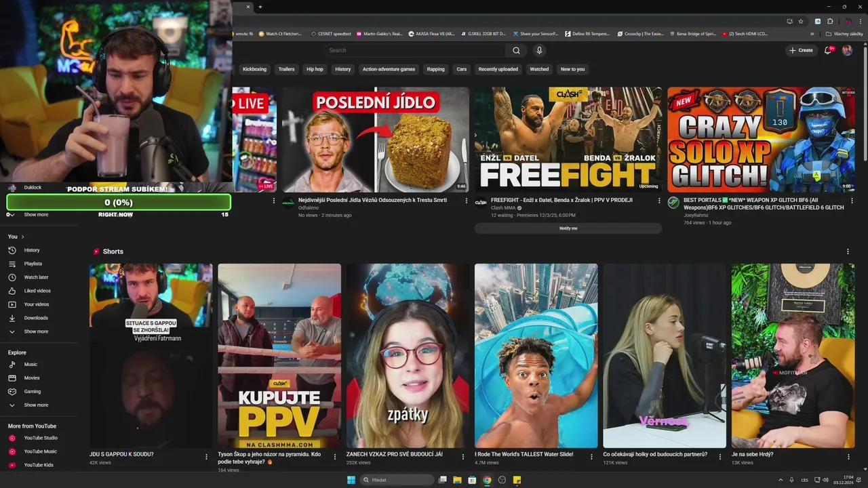Bookmark this page with the star icon
The height and width of the screenshot is (488, 868).
801,21
